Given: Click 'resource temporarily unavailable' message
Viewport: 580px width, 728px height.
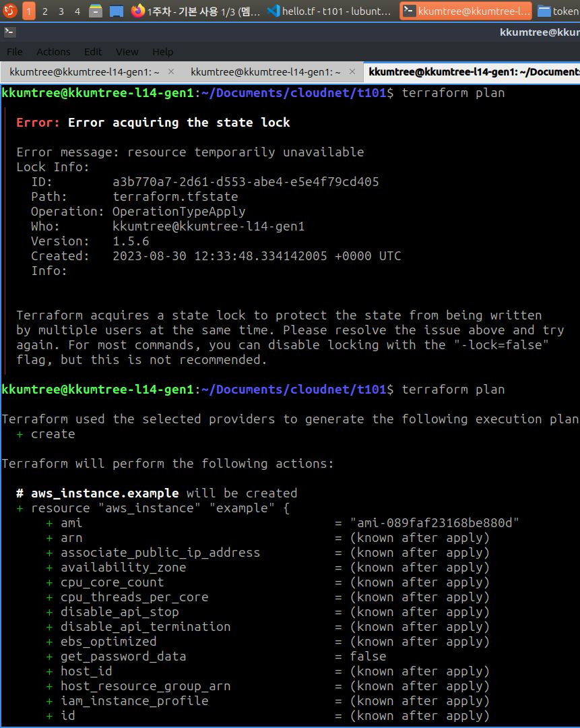Looking at the screenshot, I should [x=245, y=152].
